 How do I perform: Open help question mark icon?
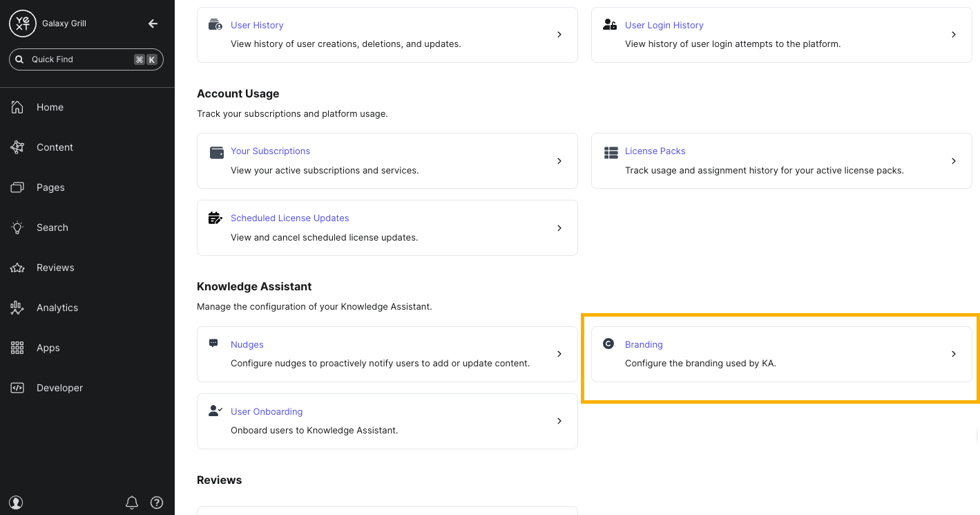point(157,503)
